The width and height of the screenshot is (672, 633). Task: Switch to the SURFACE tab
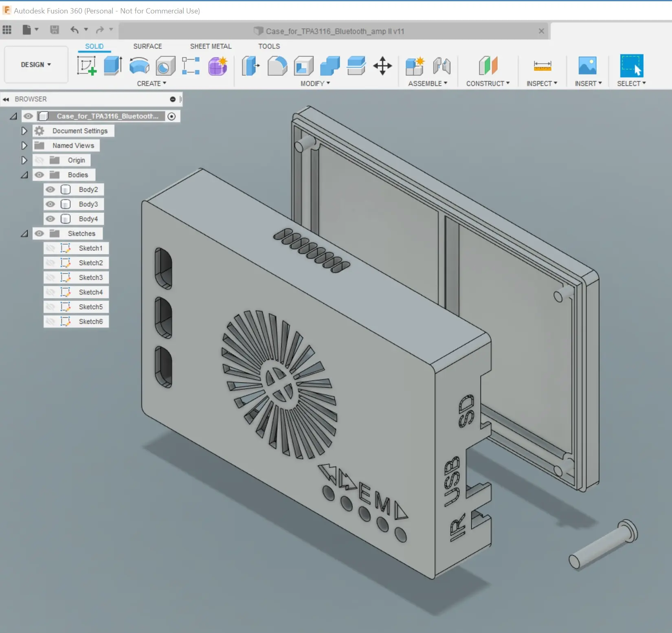coord(147,46)
